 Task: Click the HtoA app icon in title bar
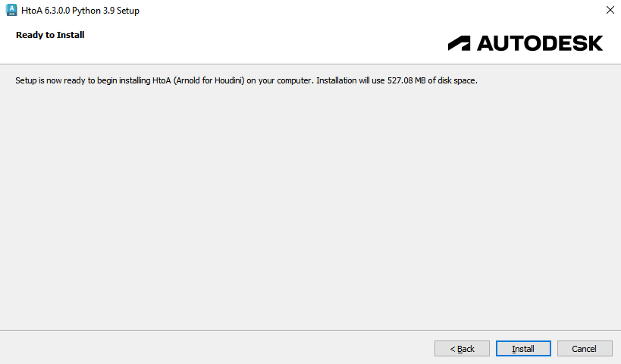coord(11,10)
